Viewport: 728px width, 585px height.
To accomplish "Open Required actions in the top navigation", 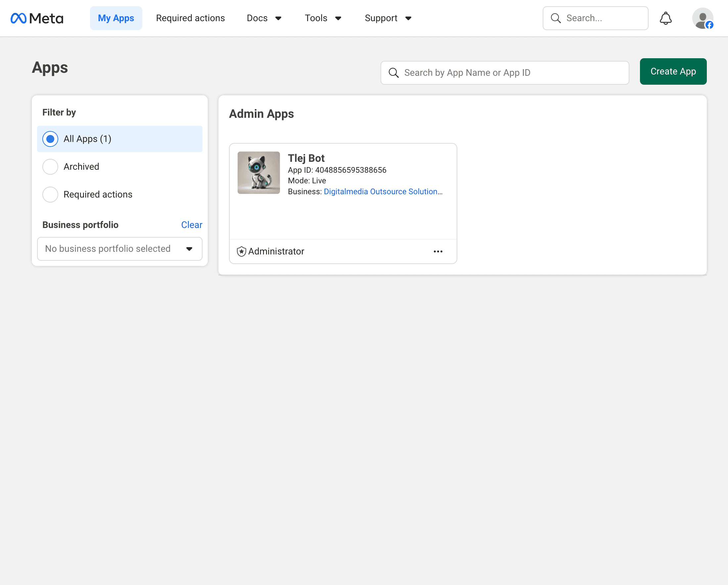I will [191, 18].
